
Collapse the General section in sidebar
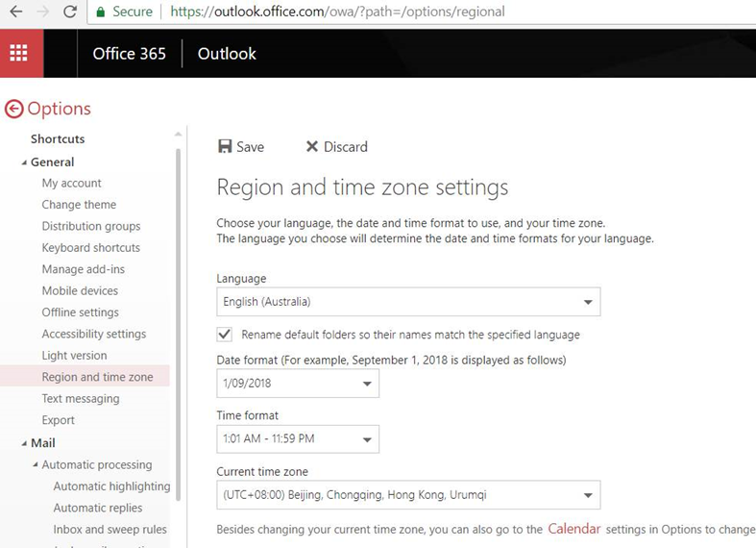pyautogui.click(x=24, y=162)
